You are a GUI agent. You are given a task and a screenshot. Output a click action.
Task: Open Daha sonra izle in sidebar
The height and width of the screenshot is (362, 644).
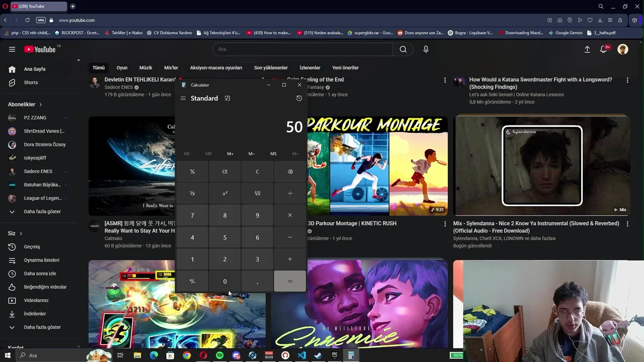pyautogui.click(x=40, y=274)
